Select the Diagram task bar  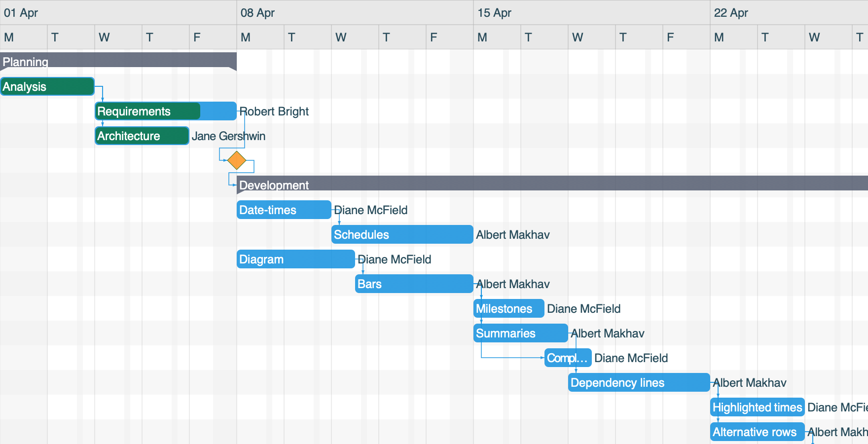(x=295, y=259)
